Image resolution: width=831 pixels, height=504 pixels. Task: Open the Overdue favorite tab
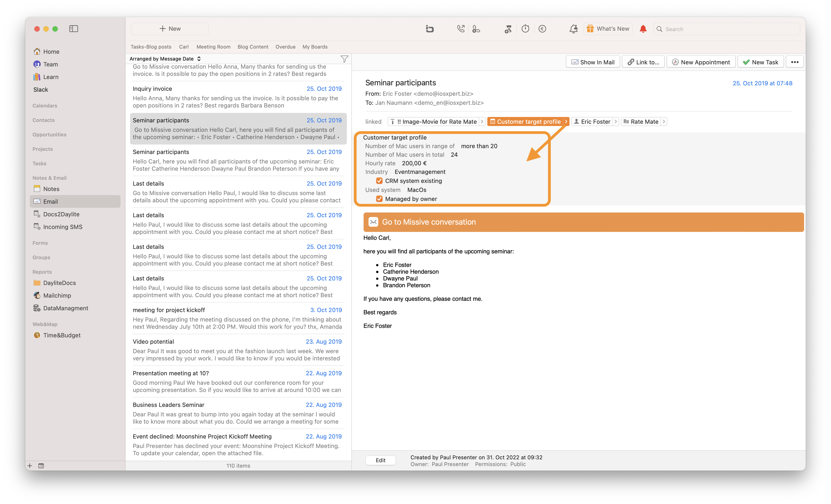(x=285, y=47)
